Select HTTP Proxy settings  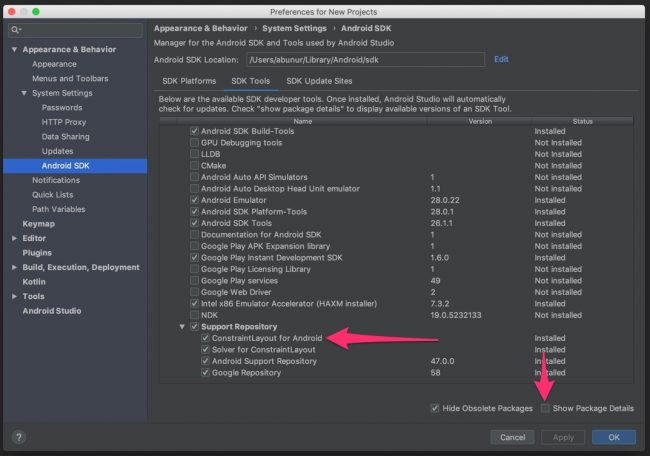[64, 122]
